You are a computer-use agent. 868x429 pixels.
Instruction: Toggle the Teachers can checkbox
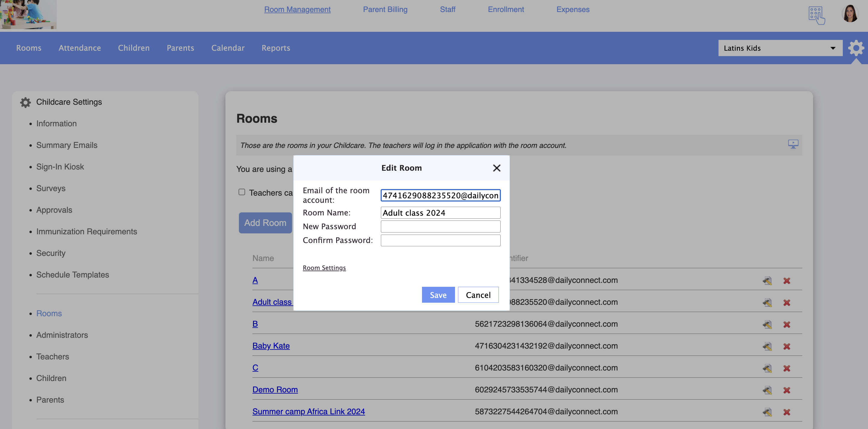tap(242, 192)
